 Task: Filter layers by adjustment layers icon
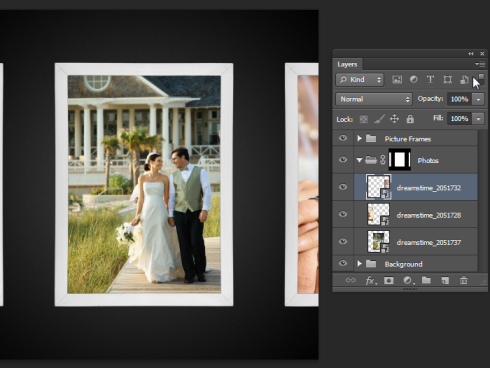point(413,79)
